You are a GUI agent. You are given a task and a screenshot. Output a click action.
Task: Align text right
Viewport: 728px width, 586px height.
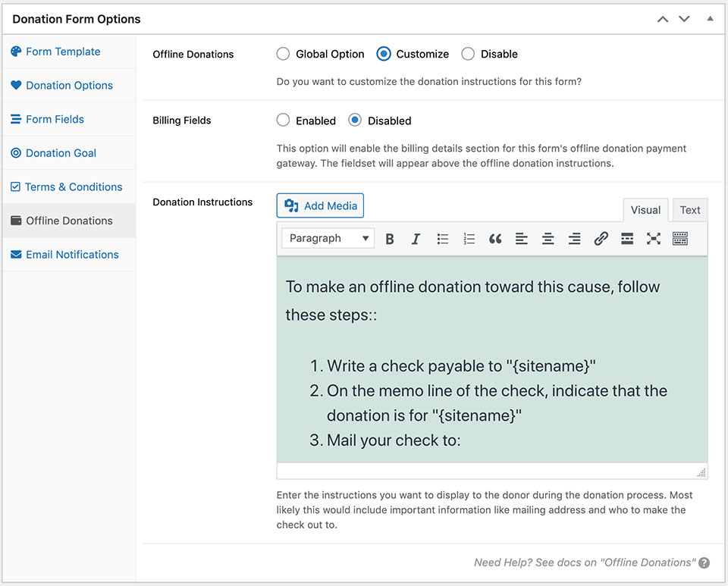click(x=574, y=239)
